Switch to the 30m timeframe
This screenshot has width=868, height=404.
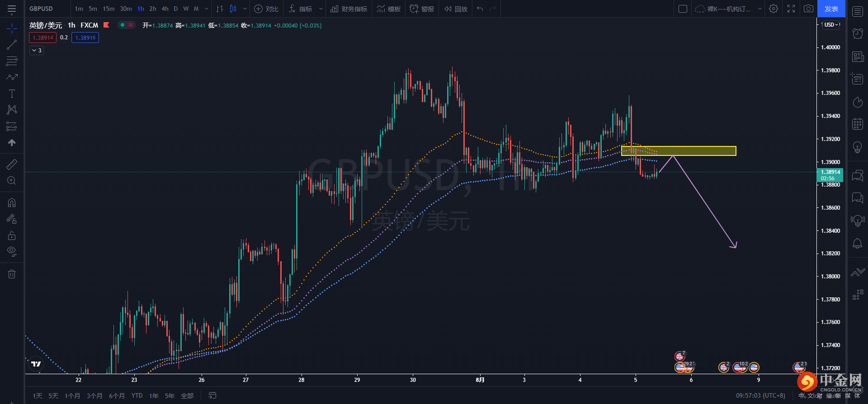pos(126,9)
